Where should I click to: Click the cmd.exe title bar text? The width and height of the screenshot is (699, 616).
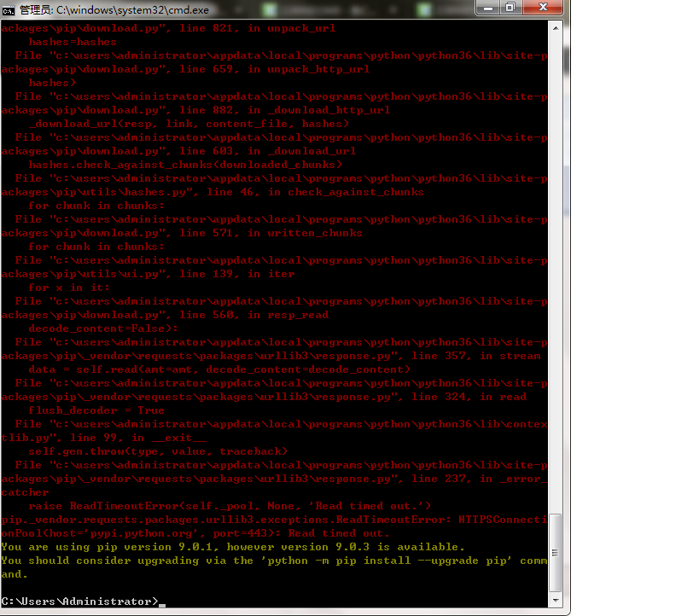(119, 9)
